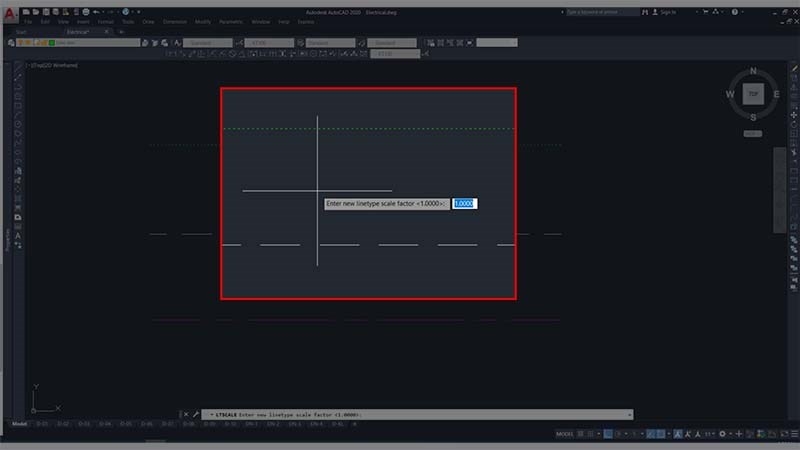Select the Erase tool in Modify toolbar
The width and height of the screenshot is (800, 450).
[x=794, y=68]
